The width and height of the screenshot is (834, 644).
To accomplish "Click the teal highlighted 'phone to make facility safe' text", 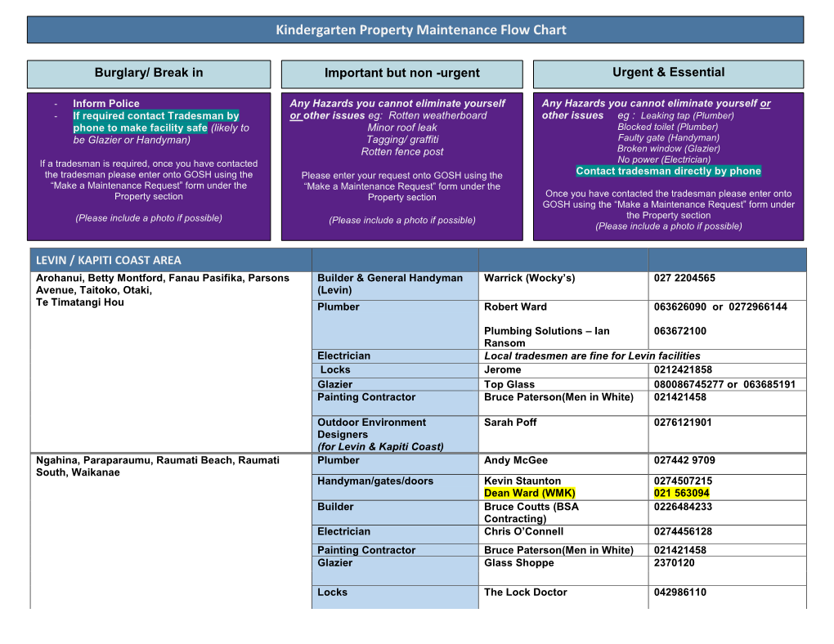I will (x=140, y=128).
